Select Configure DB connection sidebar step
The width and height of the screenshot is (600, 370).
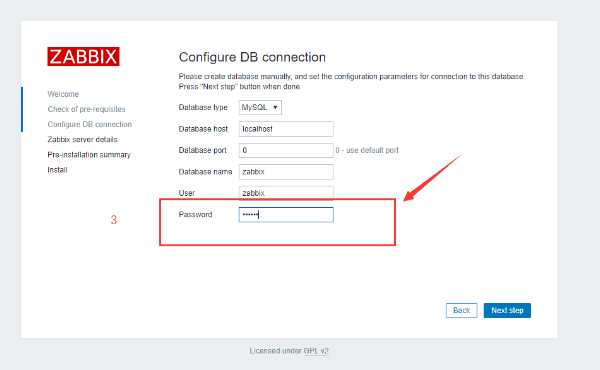click(x=90, y=124)
